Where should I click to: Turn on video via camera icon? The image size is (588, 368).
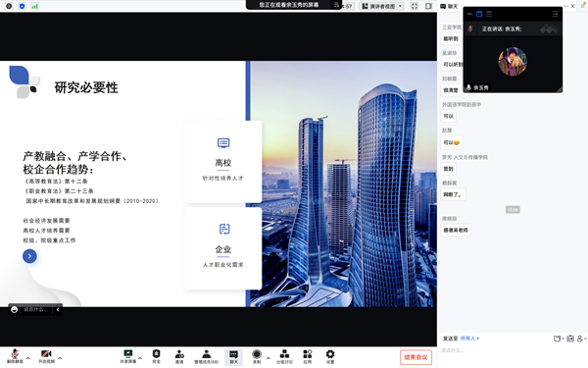click(46, 356)
